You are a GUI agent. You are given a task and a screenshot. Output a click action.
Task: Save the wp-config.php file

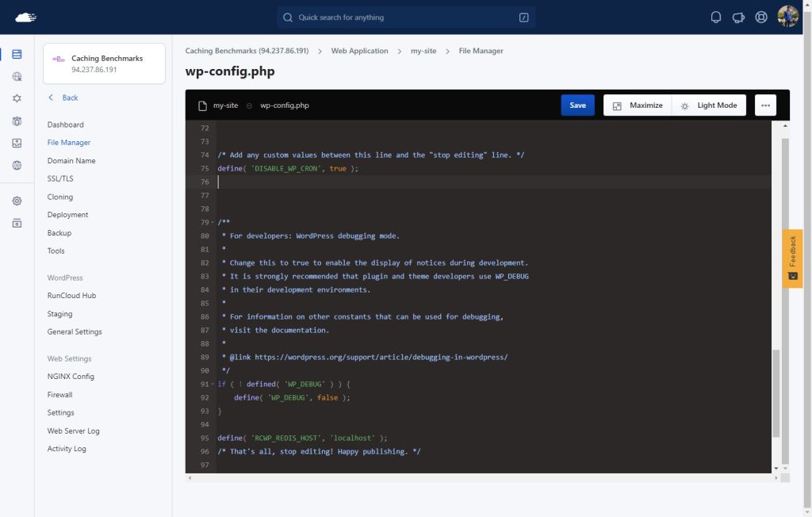577,105
